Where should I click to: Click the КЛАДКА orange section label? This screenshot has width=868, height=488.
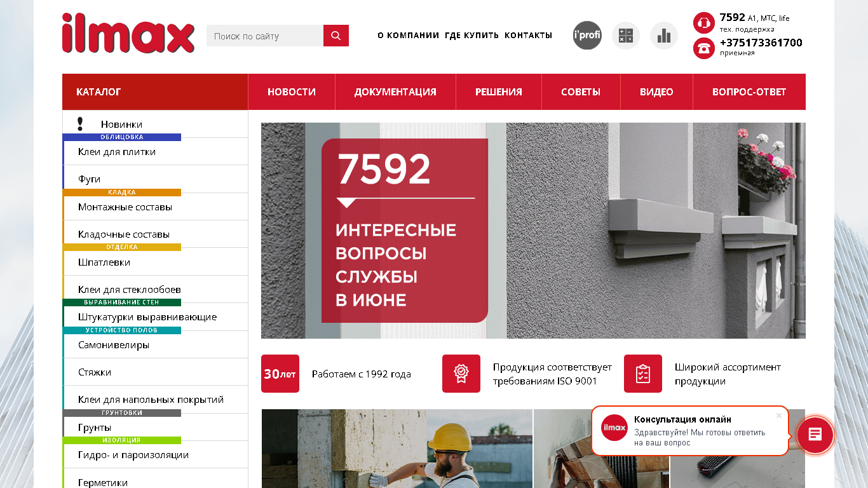tap(122, 193)
